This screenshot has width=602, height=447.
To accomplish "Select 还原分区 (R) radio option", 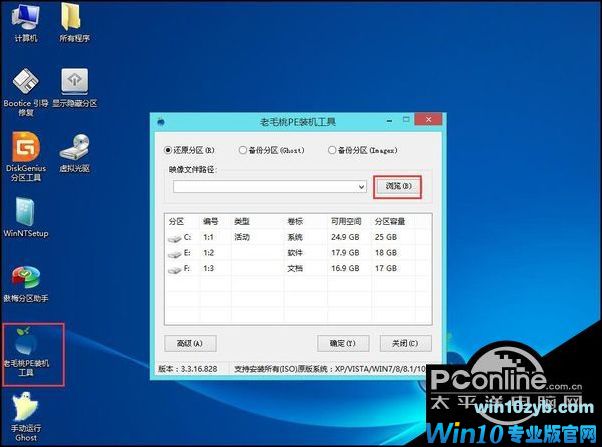I will 189,150.
